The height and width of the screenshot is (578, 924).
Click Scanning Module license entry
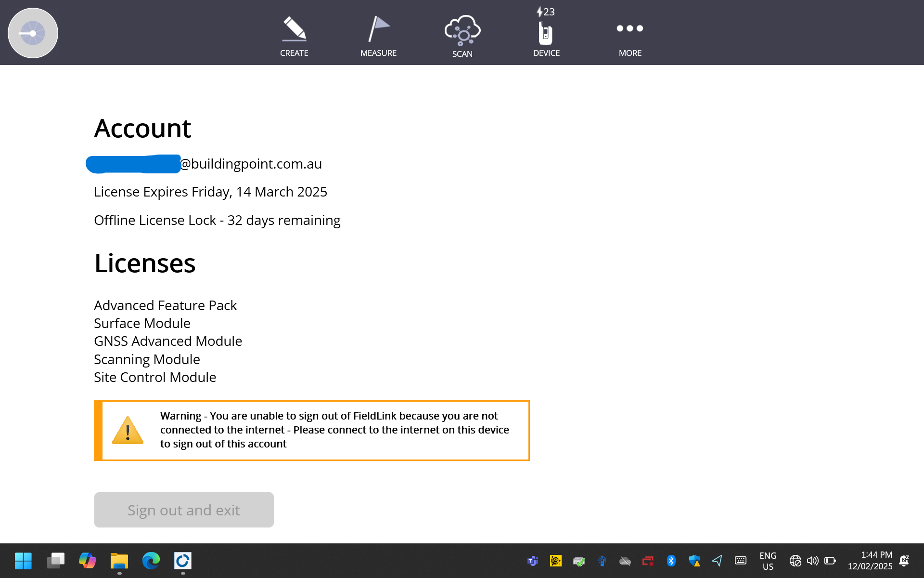tap(147, 359)
